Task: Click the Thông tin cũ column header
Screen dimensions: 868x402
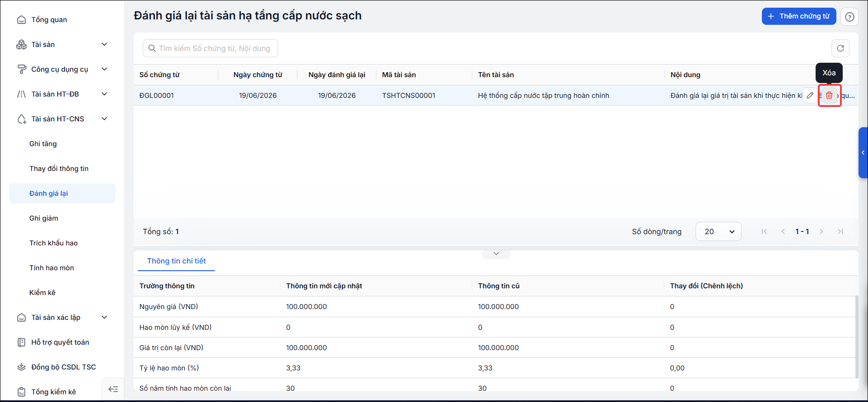Action: 499,286
